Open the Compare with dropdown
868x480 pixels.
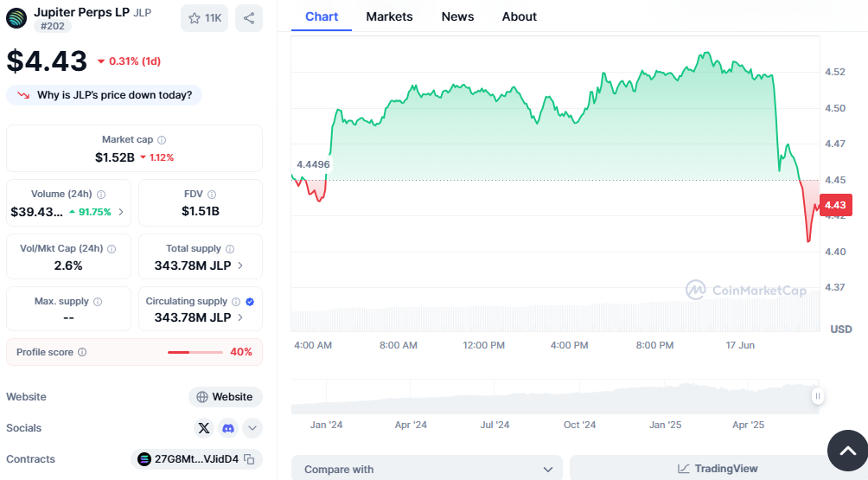[427, 469]
